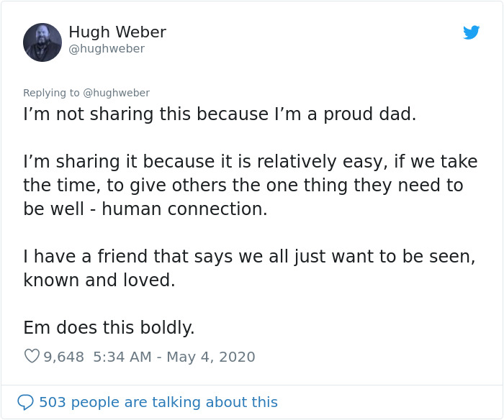Viewport: 504px width, 420px height.
Task: Like the tweet with the heart icon
Action: pyautogui.click(x=32, y=356)
